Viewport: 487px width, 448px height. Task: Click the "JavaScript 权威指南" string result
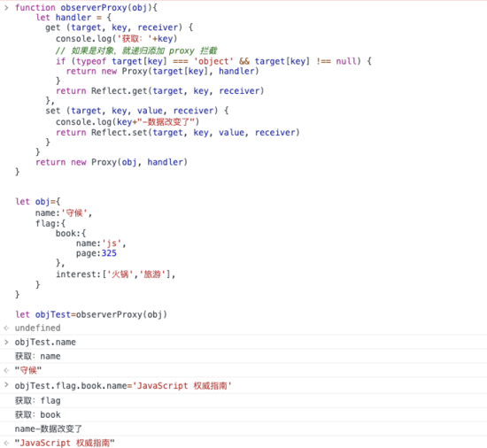pyautogui.click(x=65, y=443)
